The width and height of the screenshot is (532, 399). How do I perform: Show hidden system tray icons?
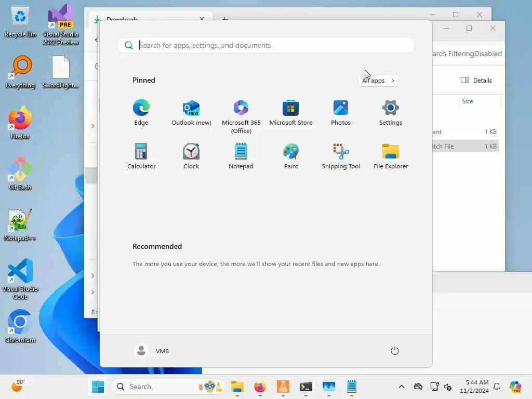coord(402,387)
